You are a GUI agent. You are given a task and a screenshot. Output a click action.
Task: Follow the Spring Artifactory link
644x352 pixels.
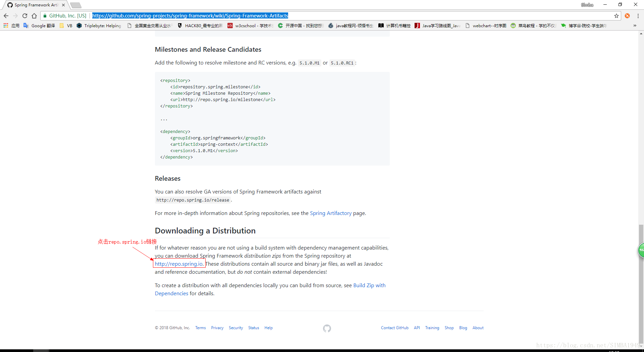point(331,213)
